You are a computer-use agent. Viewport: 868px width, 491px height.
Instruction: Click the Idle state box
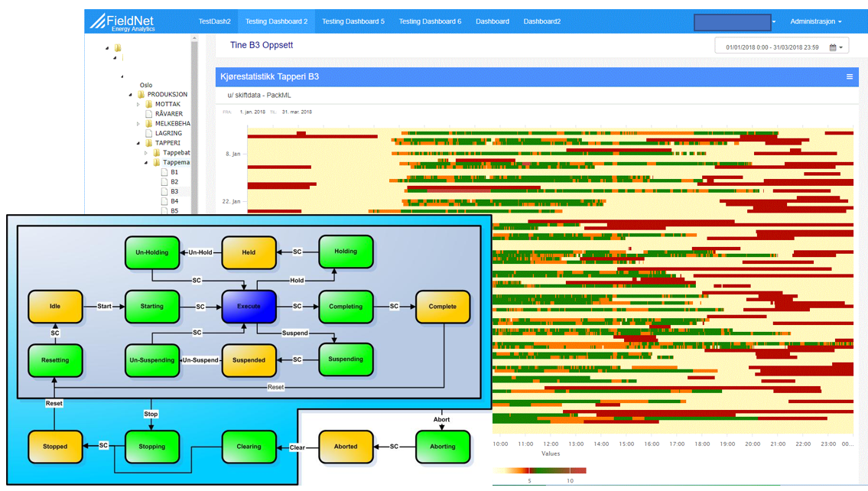click(55, 307)
